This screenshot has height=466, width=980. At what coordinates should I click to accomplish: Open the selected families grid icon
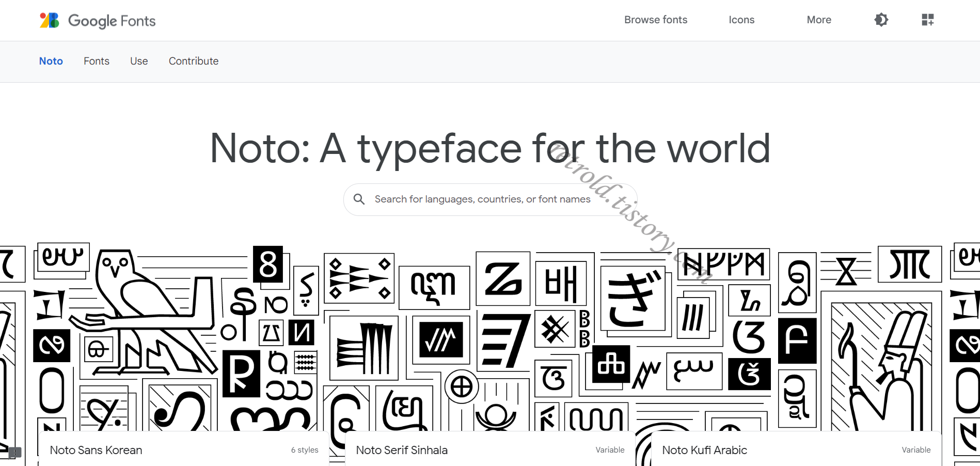[928, 20]
